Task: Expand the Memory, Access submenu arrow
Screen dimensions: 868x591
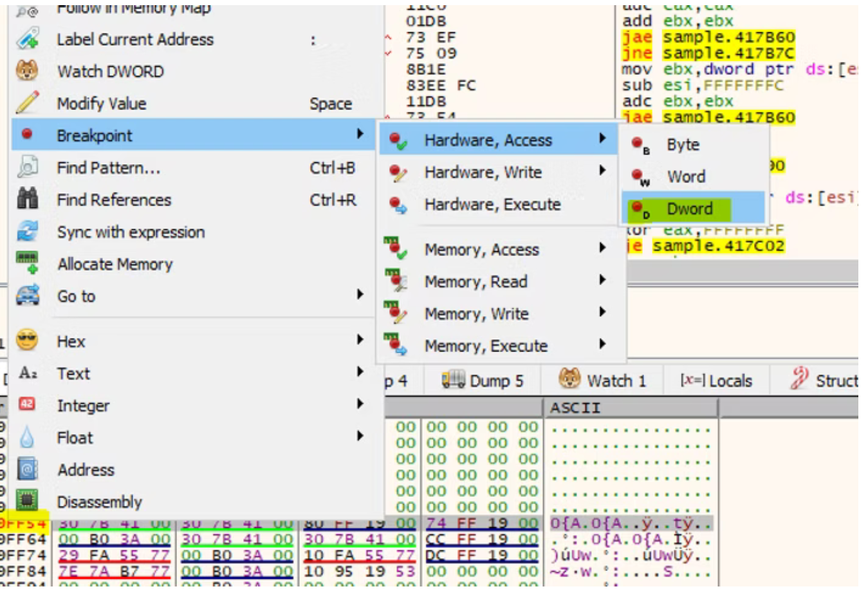Action: [602, 248]
